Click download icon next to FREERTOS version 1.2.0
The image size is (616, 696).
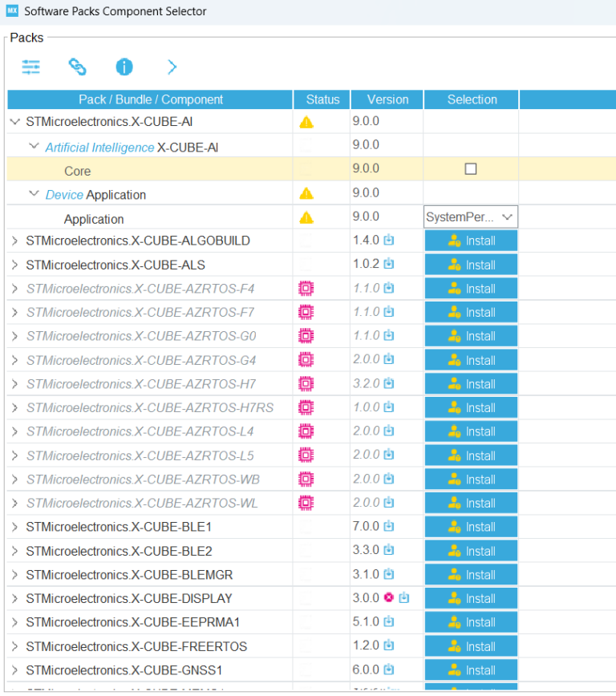388,645
